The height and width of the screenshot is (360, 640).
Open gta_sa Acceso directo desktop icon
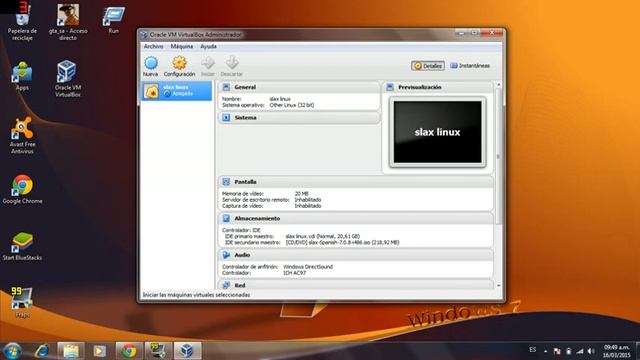click(68, 21)
